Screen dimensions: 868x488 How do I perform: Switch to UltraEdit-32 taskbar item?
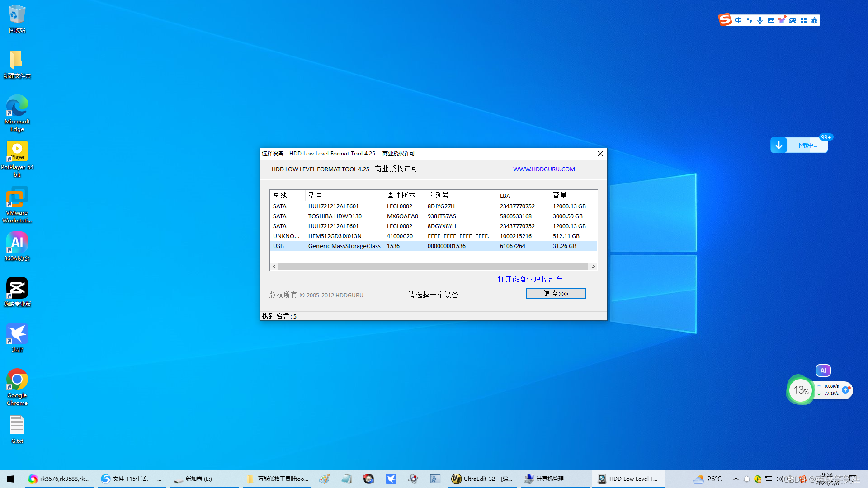[x=482, y=479]
